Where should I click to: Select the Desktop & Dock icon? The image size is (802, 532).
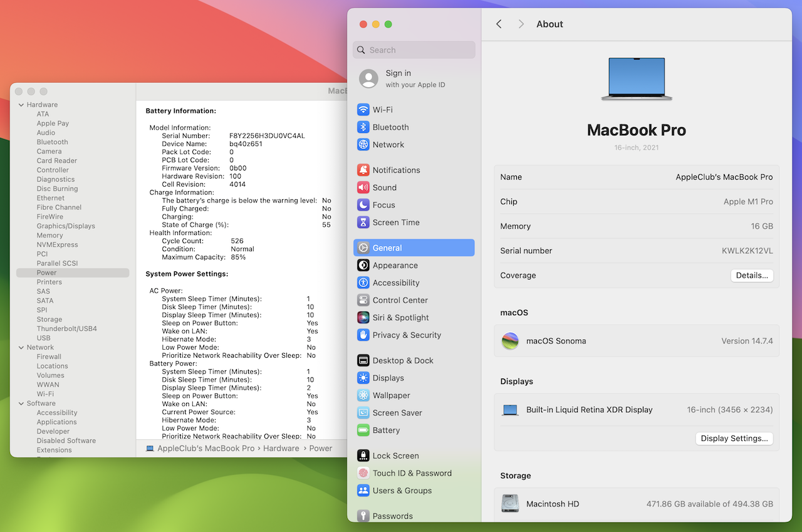(x=363, y=360)
